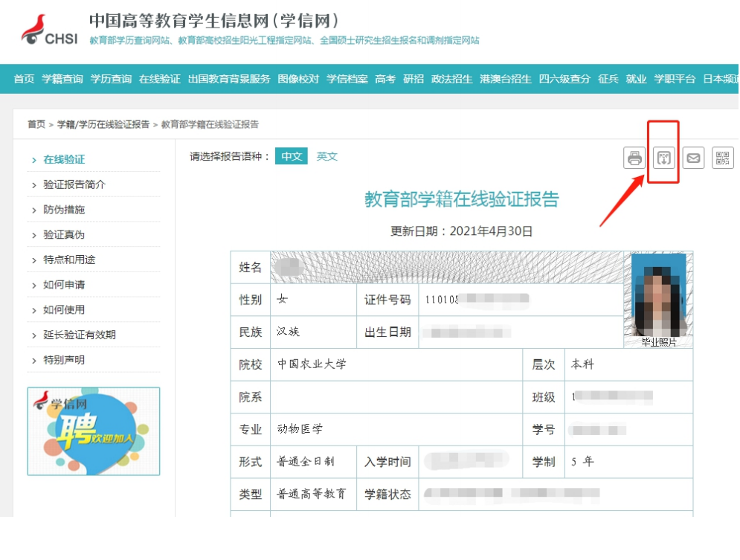740x560 pixels.
Task: Click the chevron beside 验证报告简介
Action: pyautogui.click(x=34, y=185)
